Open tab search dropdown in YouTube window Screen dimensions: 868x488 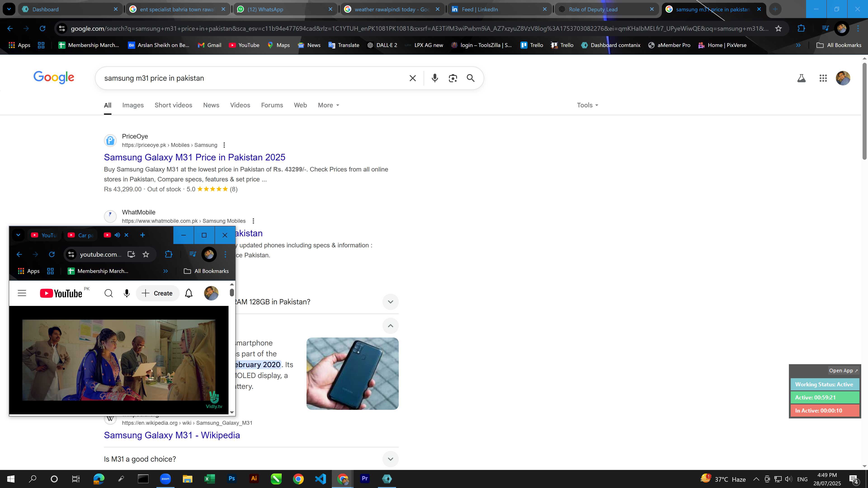pos(18,235)
